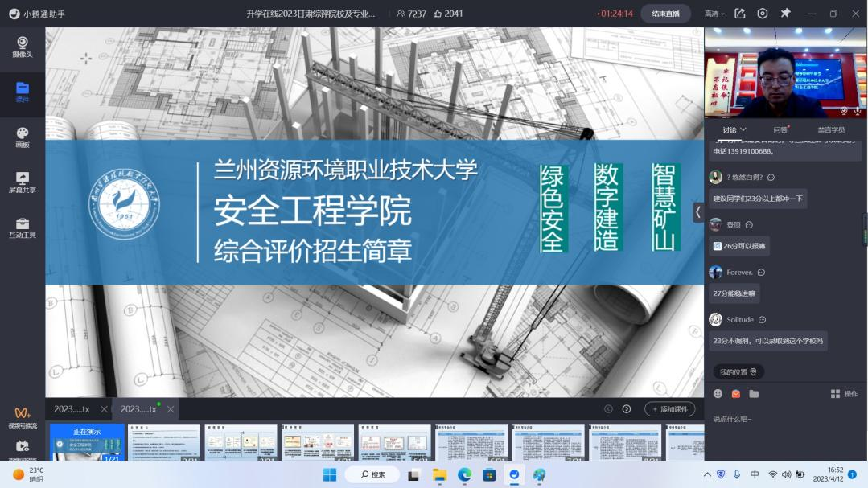Click the 添加课件 add courseware button
Viewport: 868px width, 488px height.
click(x=670, y=409)
